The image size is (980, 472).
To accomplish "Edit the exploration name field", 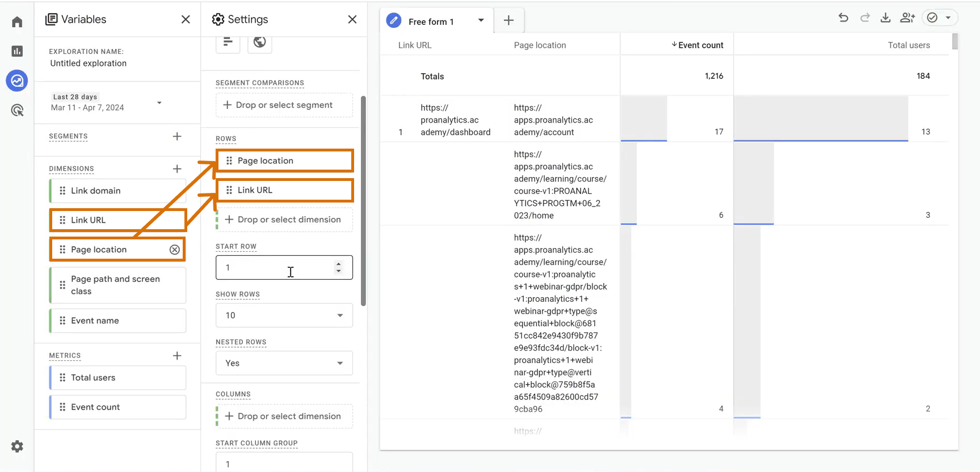I will point(89,64).
